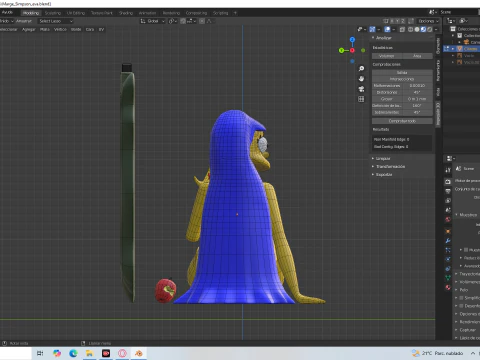480x360 pixels.
Task: Open the Agregar menu
Action: [29, 29]
